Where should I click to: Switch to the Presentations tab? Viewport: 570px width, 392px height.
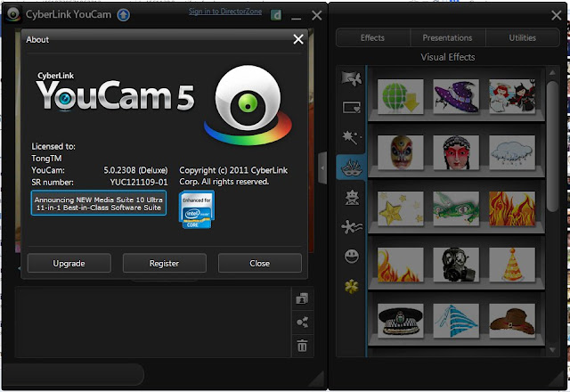click(x=447, y=37)
